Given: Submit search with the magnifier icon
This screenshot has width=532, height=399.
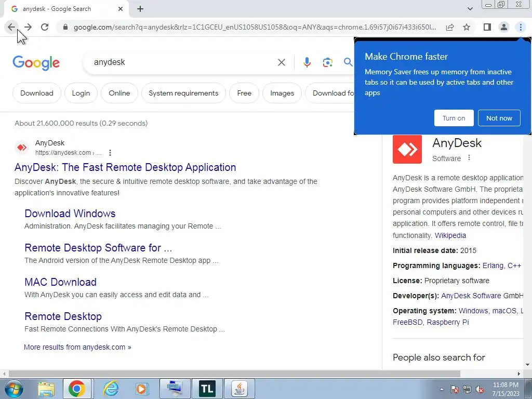Looking at the screenshot, I should tap(348, 62).
